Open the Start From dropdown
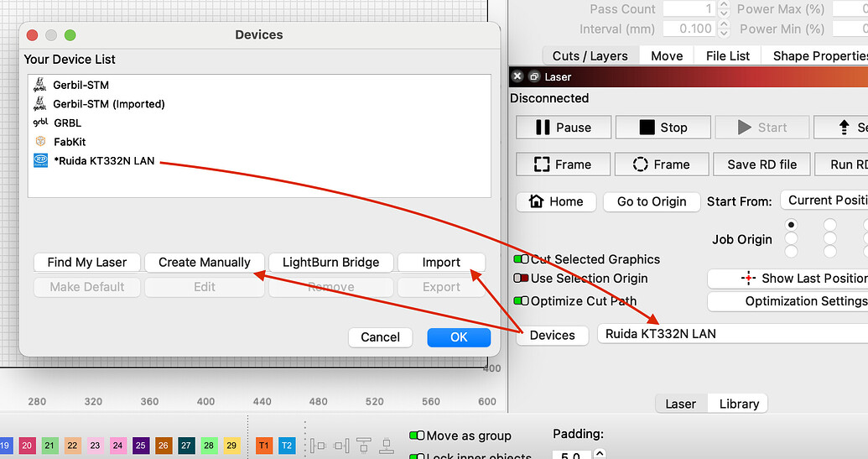The height and width of the screenshot is (459, 868). coord(824,200)
